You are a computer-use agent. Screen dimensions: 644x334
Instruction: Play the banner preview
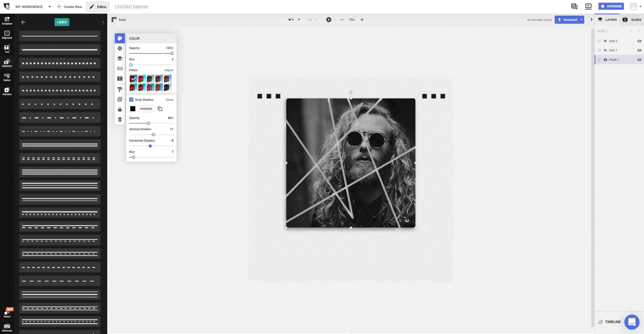pos(329,20)
